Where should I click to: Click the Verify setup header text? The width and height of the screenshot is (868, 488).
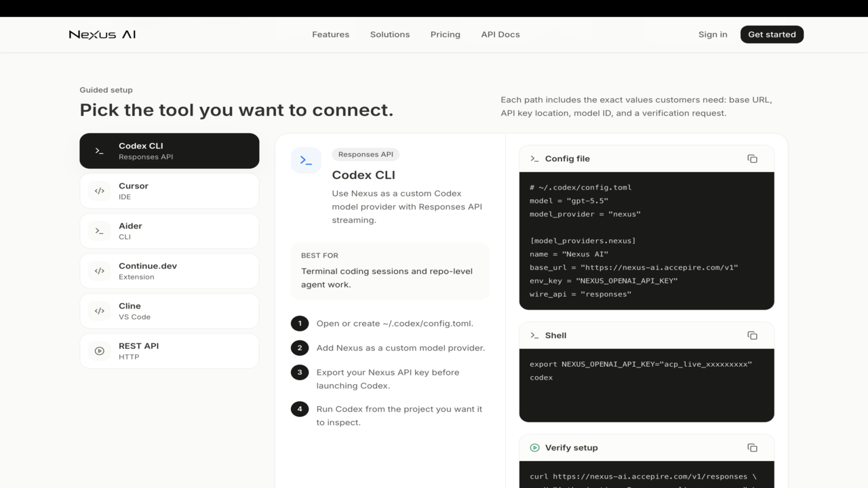coord(572,448)
